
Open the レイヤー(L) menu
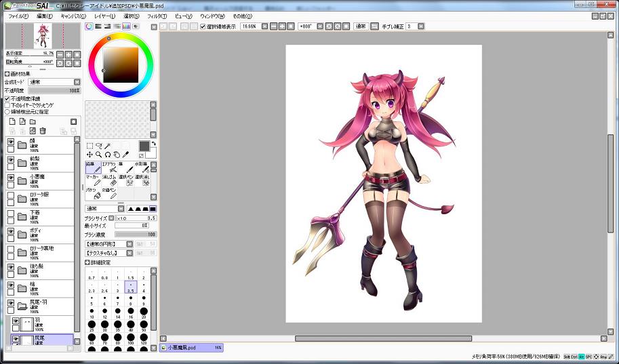[x=104, y=16]
